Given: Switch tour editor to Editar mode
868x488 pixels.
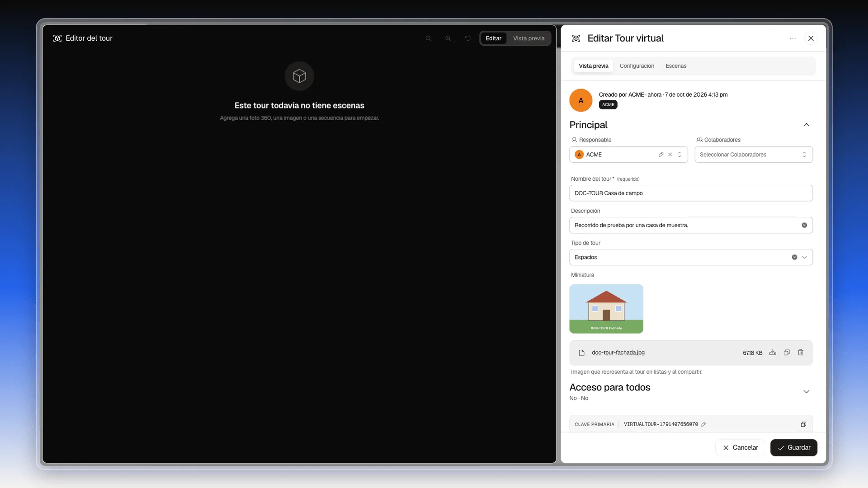Looking at the screenshot, I should 493,38.
